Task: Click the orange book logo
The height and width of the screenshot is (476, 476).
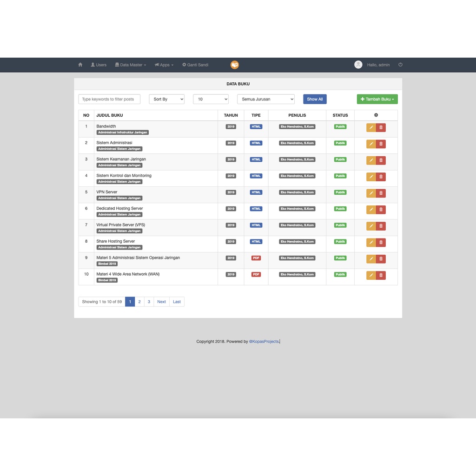Action: [235, 65]
